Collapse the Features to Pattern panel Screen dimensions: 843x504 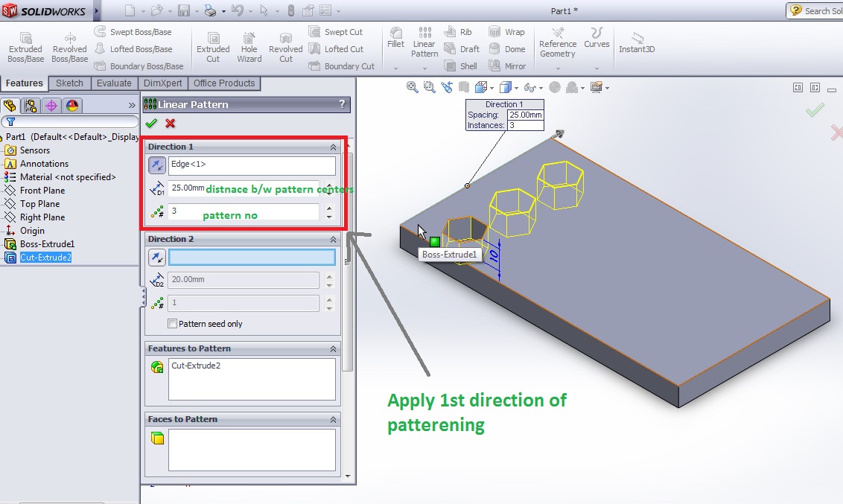(x=334, y=348)
